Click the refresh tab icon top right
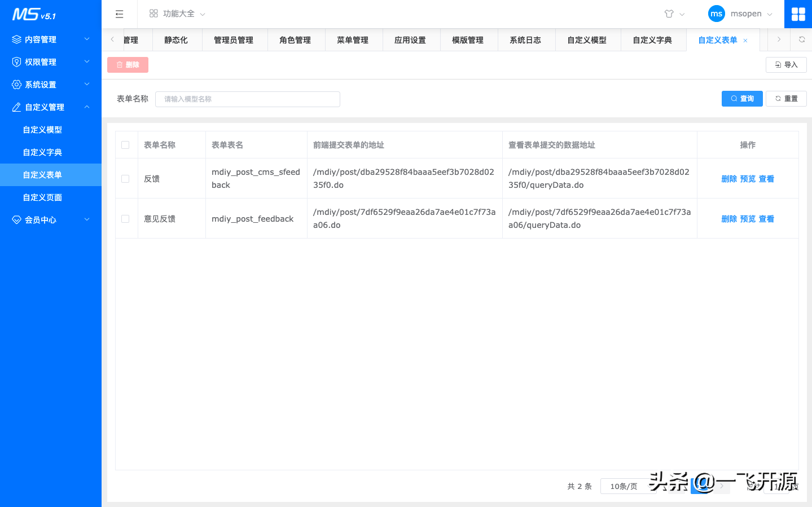The height and width of the screenshot is (507, 812). coord(801,39)
